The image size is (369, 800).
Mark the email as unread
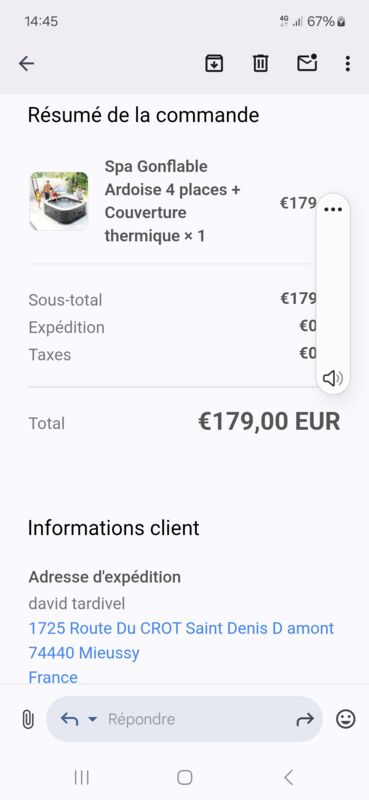pos(307,63)
